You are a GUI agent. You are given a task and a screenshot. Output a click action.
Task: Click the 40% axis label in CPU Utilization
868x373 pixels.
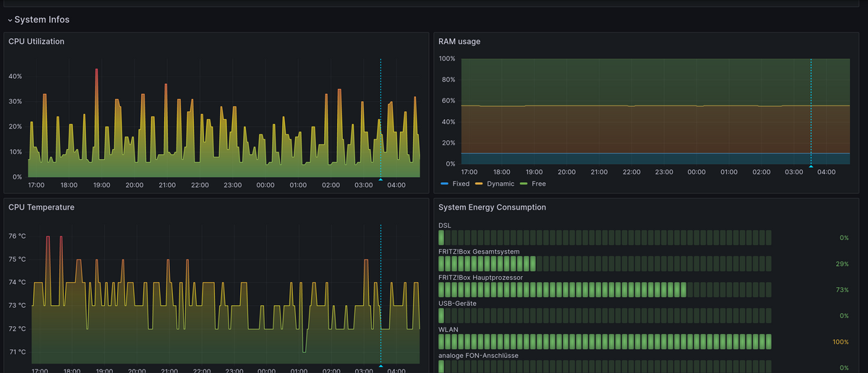click(15, 77)
